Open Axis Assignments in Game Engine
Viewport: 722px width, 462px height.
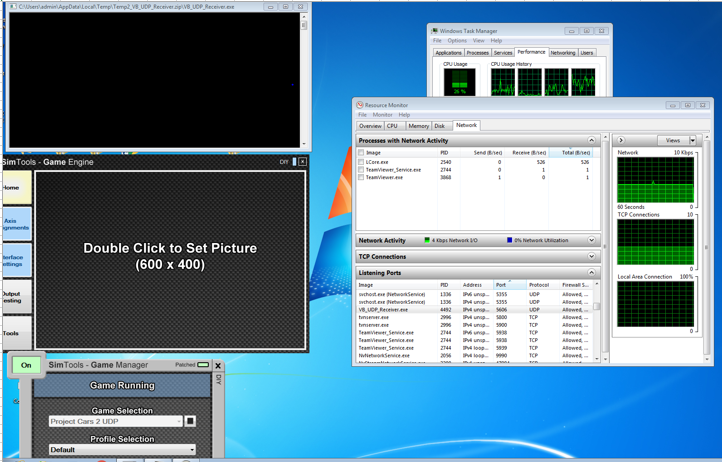[15, 224]
